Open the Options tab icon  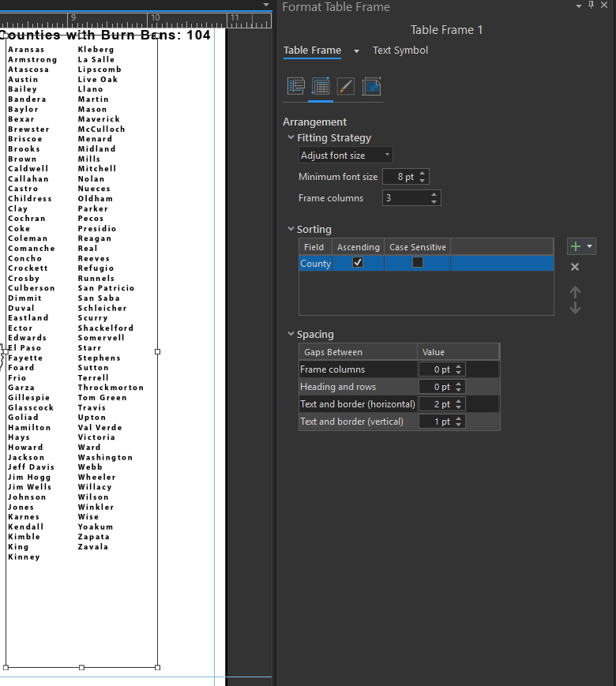[x=296, y=86]
